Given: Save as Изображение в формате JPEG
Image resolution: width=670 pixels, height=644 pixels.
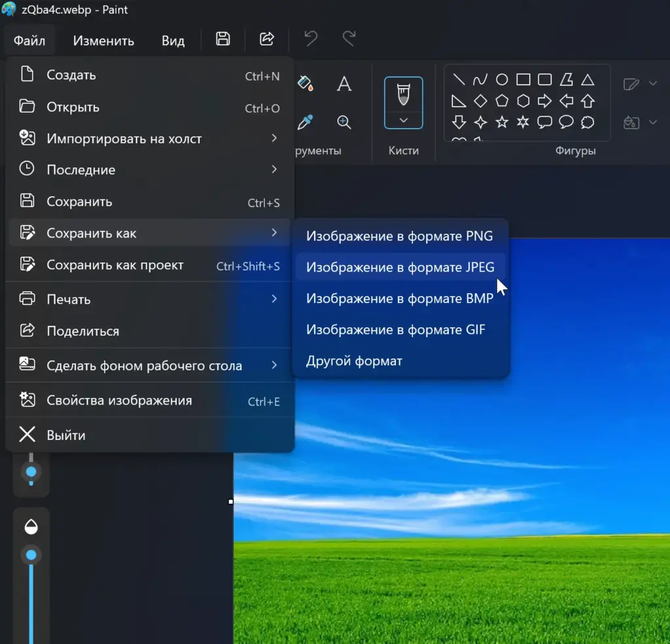Looking at the screenshot, I should click(401, 267).
